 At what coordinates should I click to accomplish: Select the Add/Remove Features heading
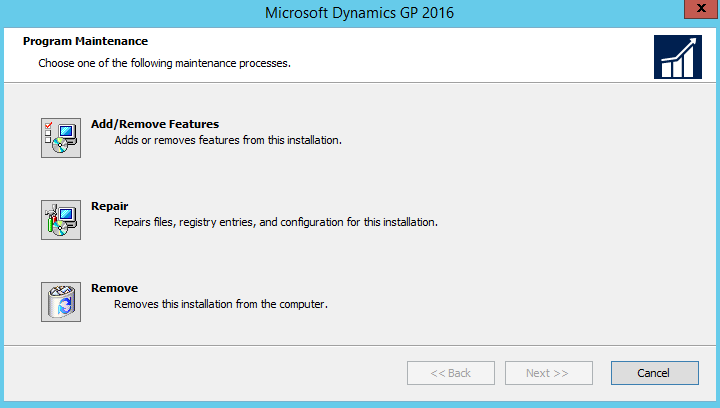[154, 124]
